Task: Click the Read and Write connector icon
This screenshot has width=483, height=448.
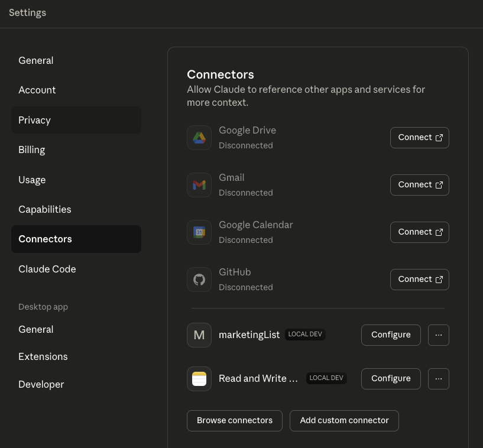Action: (x=199, y=378)
